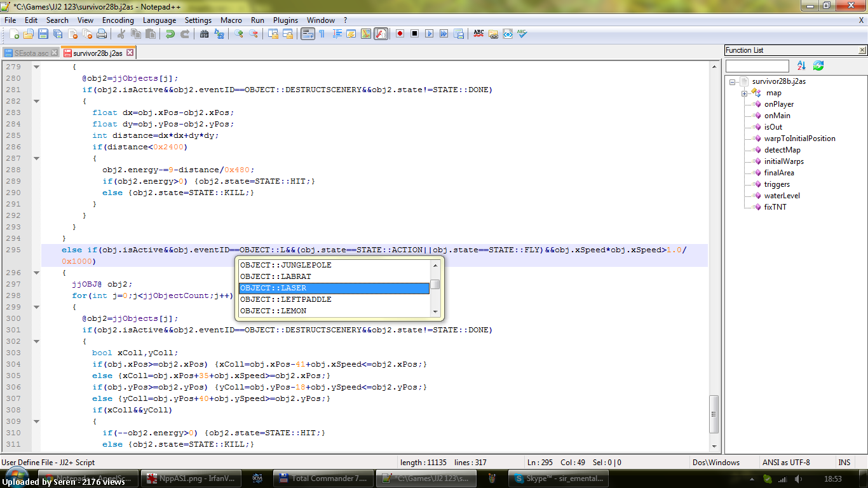
Task: Toggle Word Wrap toolbar button
Action: [308, 34]
